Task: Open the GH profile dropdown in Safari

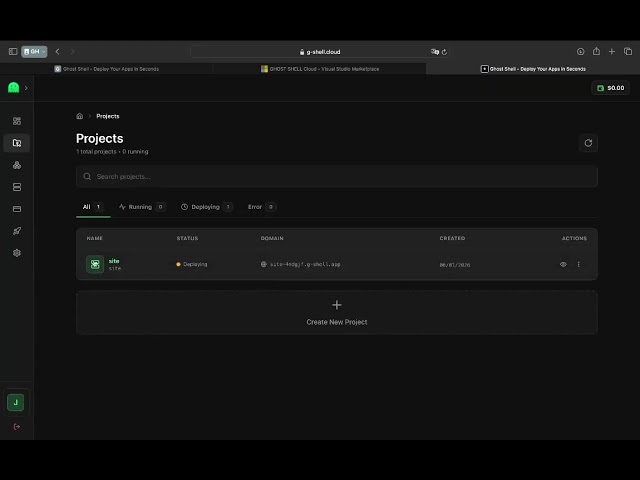Action: pos(34,51)
